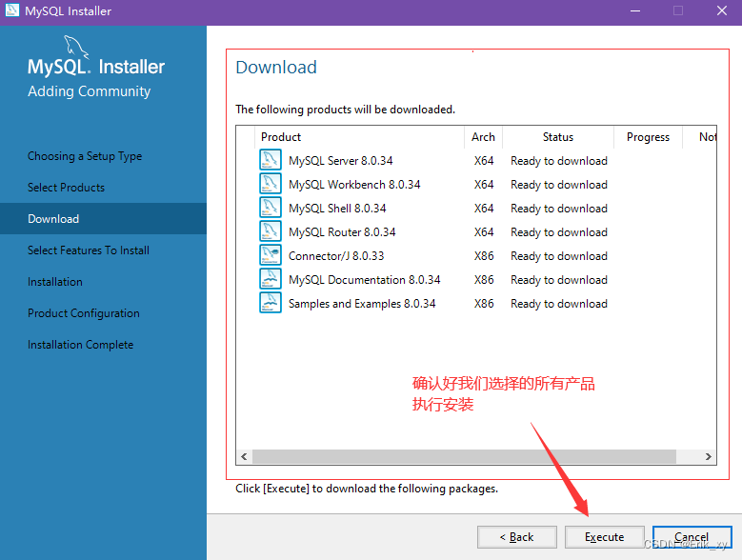Open the Installation Complete step
This screenshot has height=560, width=742.
(80, 345)
